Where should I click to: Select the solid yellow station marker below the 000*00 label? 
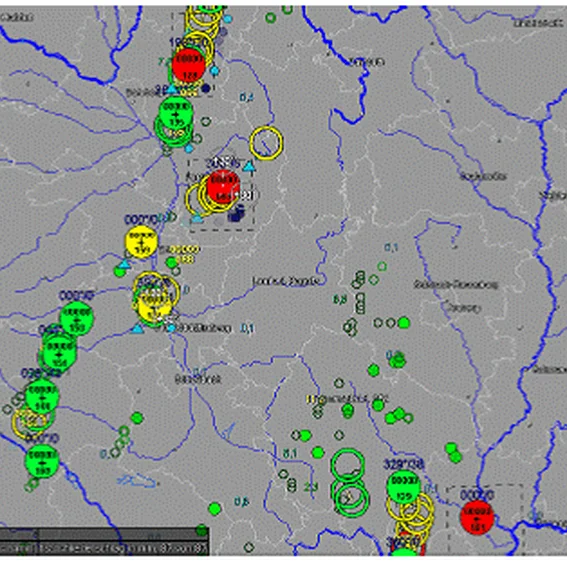click(141, 242)
